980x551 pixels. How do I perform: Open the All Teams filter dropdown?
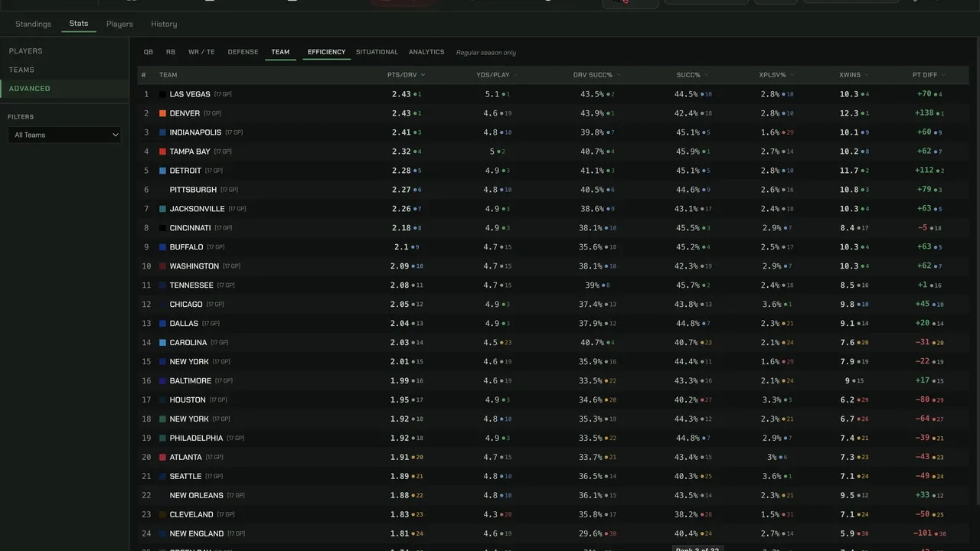point(64,135)
